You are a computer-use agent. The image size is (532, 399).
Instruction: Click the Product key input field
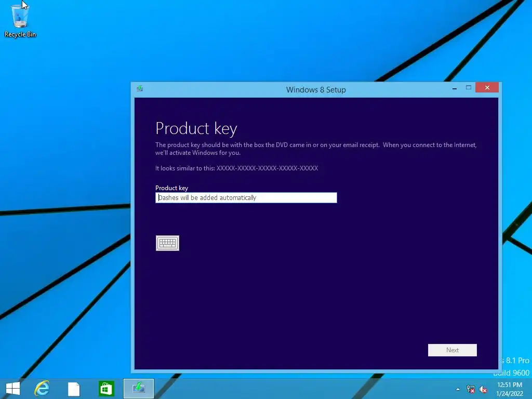[x=246, y=198]
